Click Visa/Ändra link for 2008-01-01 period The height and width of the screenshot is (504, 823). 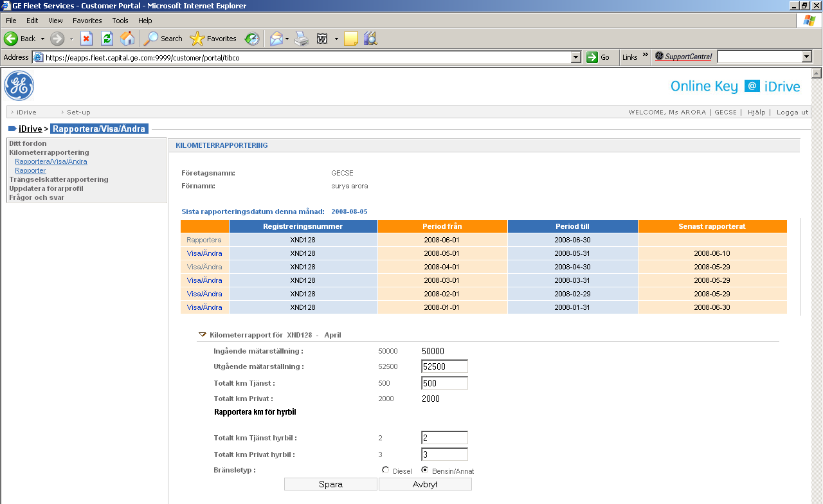point(204,307)
